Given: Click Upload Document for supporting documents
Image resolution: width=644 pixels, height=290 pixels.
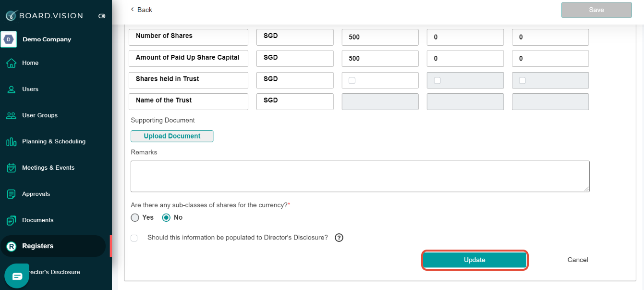Looking at the screenshot, I should 171,136.
